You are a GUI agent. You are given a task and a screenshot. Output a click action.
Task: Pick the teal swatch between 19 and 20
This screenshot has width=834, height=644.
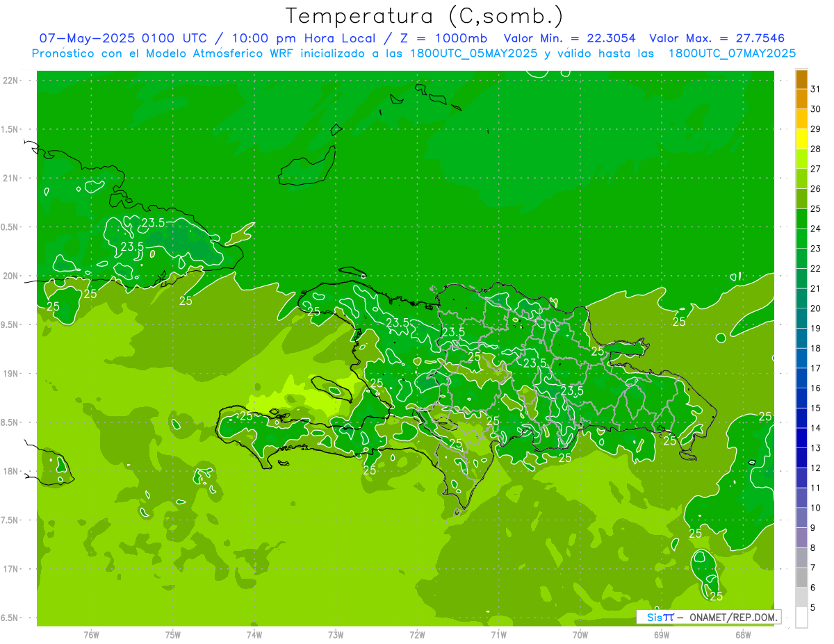click(x=801, y=318)
